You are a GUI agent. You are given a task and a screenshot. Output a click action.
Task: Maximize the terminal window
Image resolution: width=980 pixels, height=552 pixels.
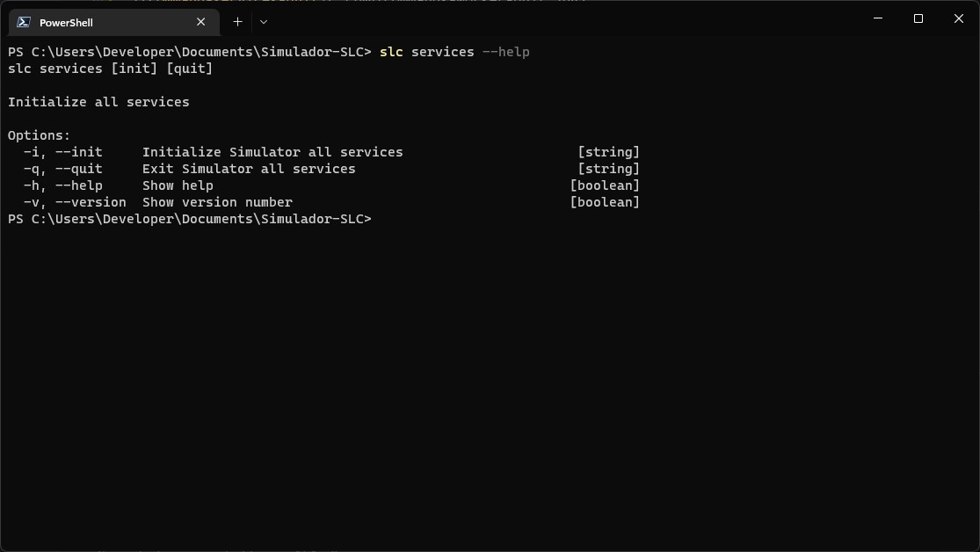click(x=918, y=18)
